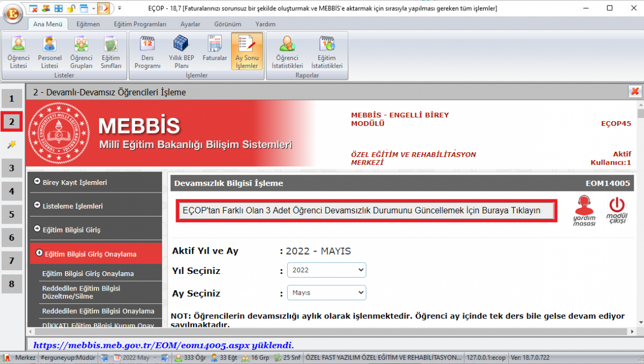The height and width of the screenshot is (364, 644).
Task: Click the Modül Çıkışı power icon
Action: [x=617, y=211]
